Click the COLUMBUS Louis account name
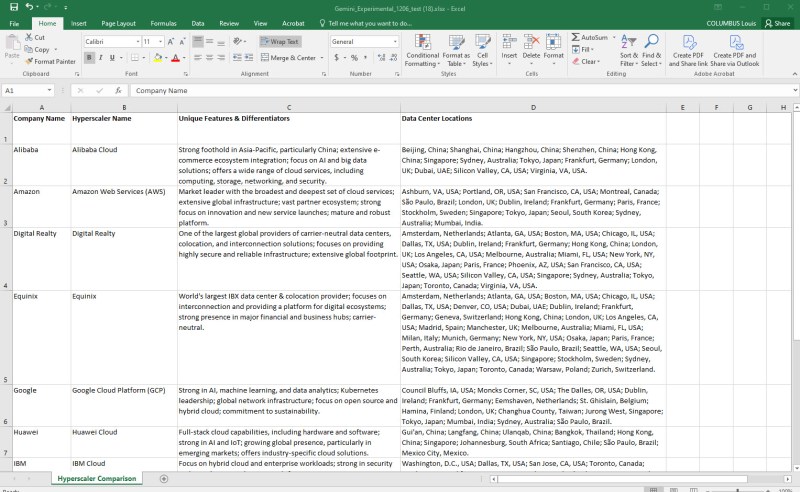Viewport: 800px width, 492px height. (731, 23)
